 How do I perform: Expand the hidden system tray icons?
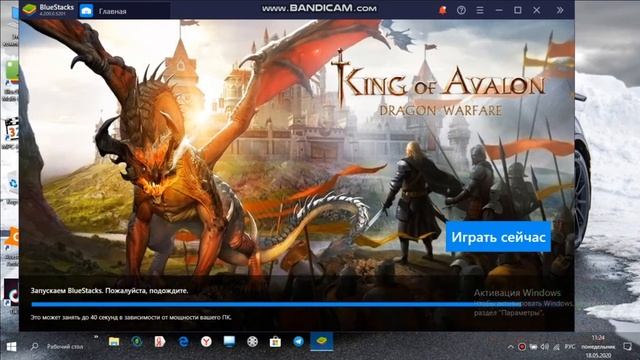(510, 347)
